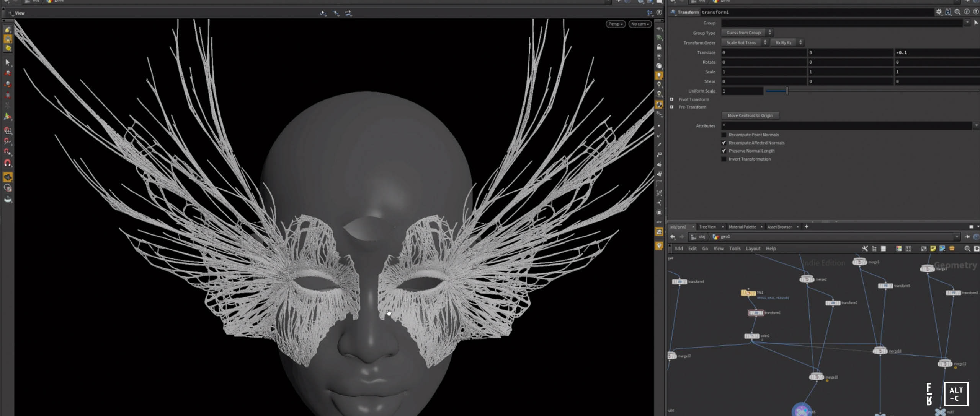Activate the Scale tool in left toolbar
The height and width of the screenshot is (416, 980).
8,95
